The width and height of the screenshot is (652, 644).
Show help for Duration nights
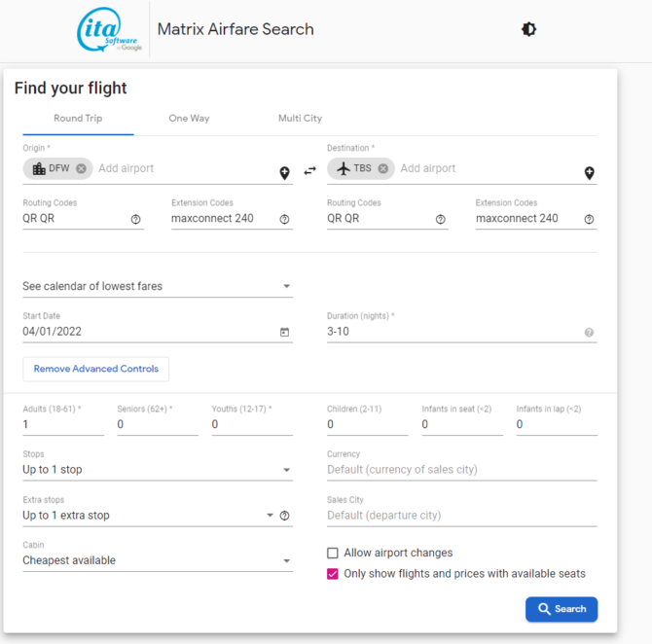(x=589, y=332)
